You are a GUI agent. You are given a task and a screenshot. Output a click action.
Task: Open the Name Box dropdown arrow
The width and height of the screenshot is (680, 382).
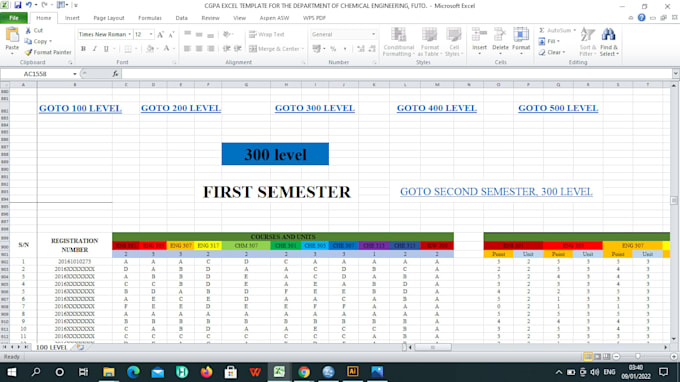tap(75, 74)
